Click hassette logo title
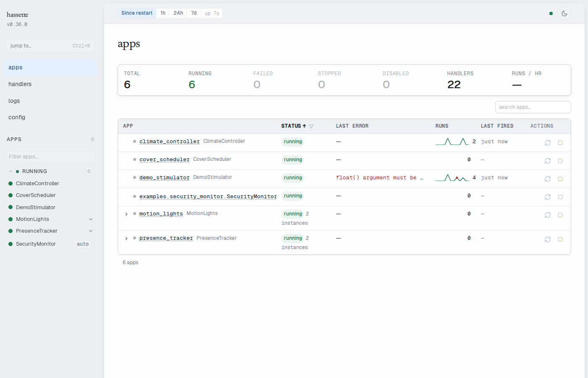Screen dimensions: 588x378 17,15
